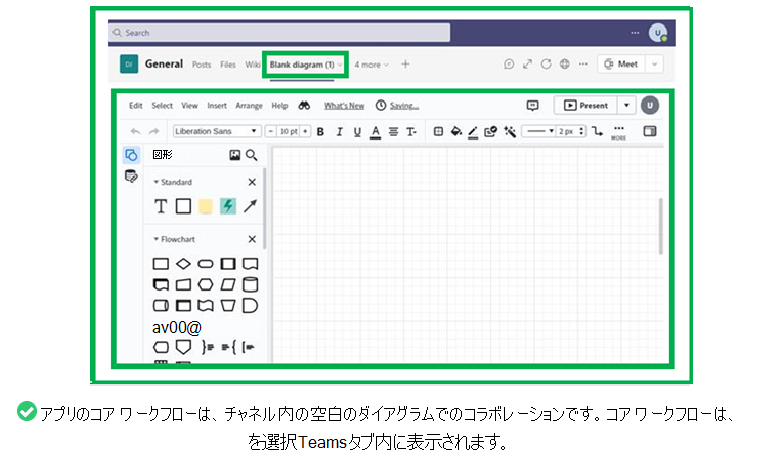Click the shape options square icon
770x458 pixels.
point(438,131)
